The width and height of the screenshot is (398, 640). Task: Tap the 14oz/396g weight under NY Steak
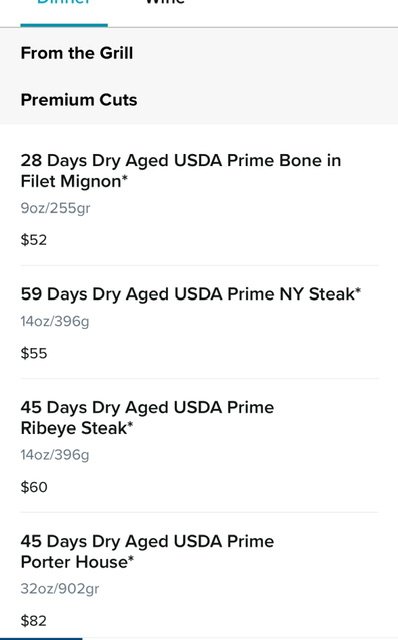pyautogui.click(x=55, y=322)
